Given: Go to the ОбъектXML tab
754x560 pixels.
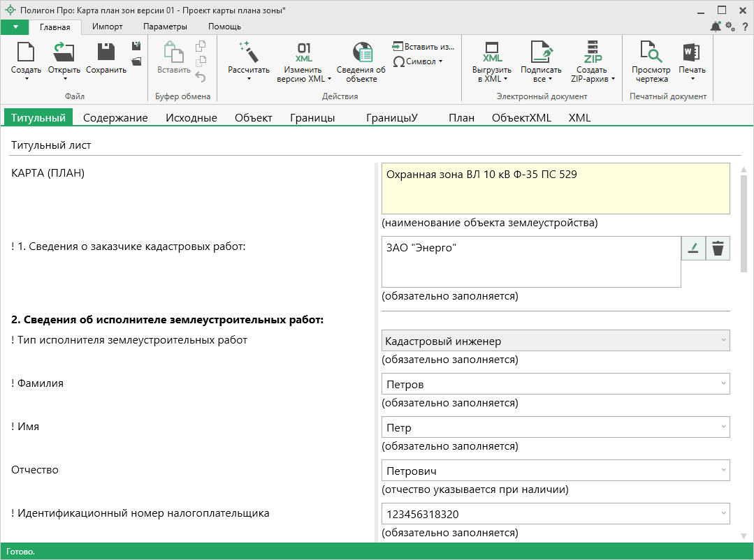Looking at the screenshot, I should 521,118.
